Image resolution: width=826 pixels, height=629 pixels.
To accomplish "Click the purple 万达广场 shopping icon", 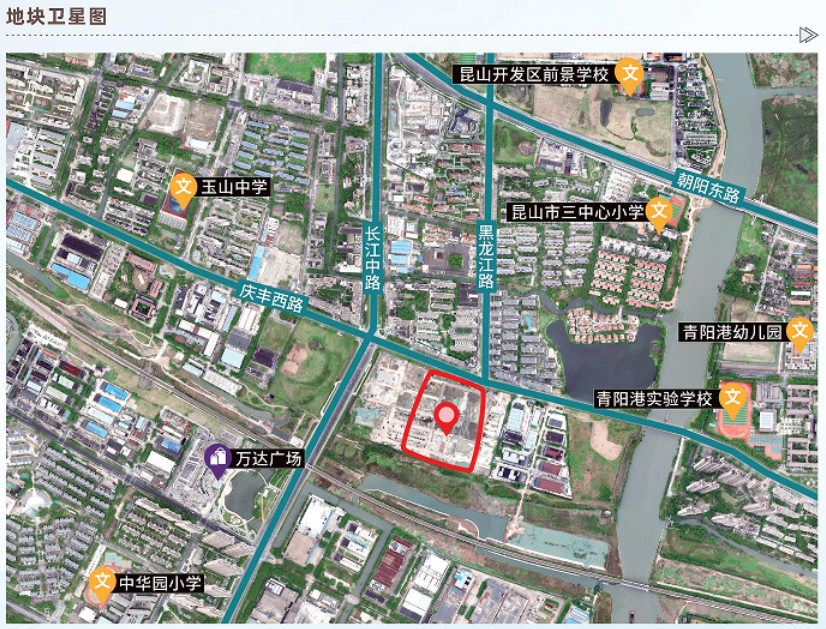I will [x=217, y=459].
